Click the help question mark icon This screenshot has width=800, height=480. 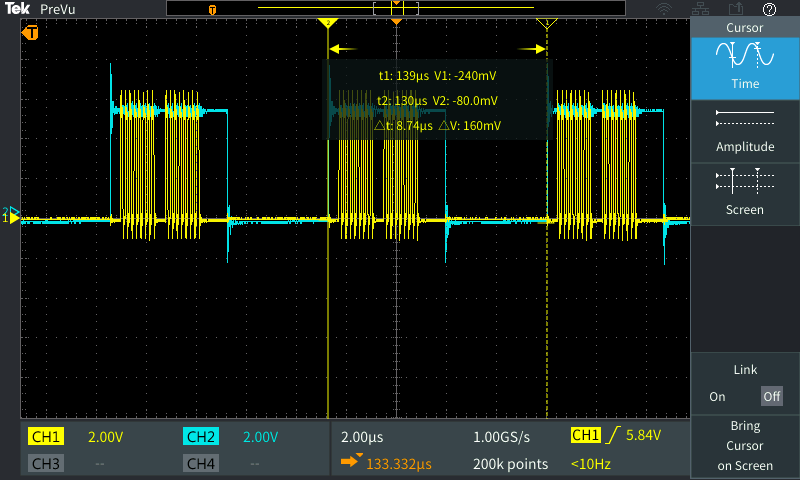769,9
